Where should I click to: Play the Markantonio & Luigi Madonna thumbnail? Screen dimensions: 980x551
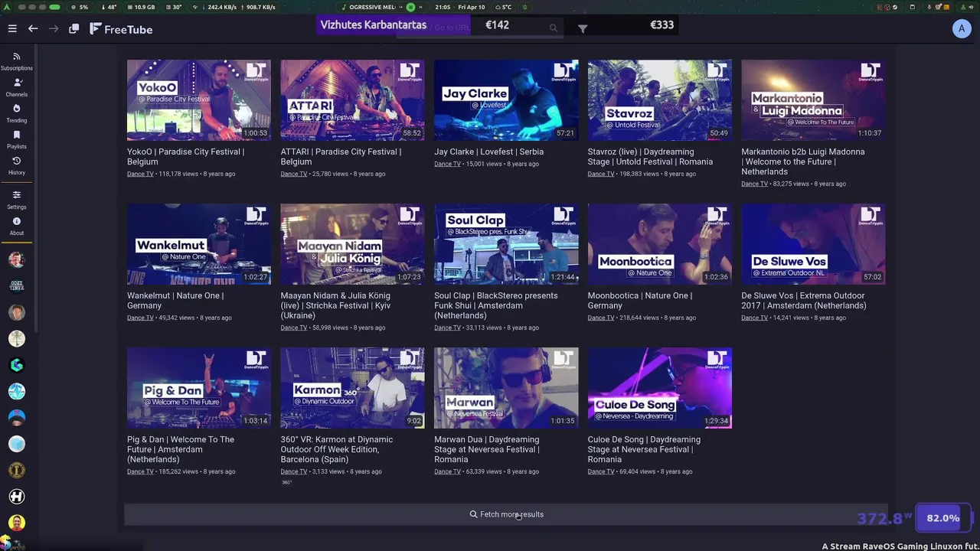[x=813, y=100]
